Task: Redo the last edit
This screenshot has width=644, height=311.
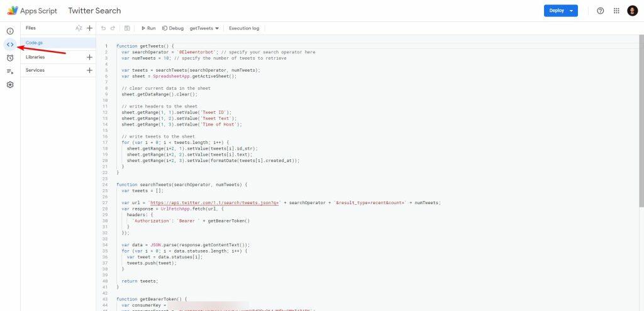Action: [113, 28]
